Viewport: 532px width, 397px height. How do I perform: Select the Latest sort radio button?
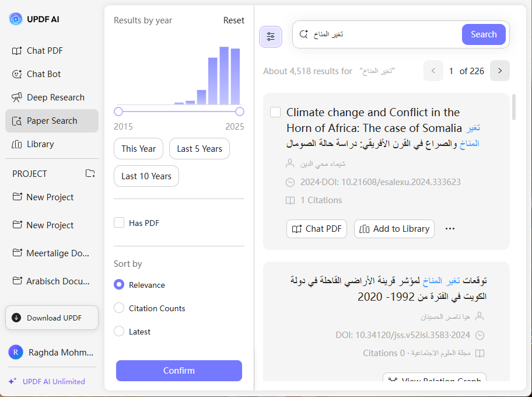pos(119,332)
